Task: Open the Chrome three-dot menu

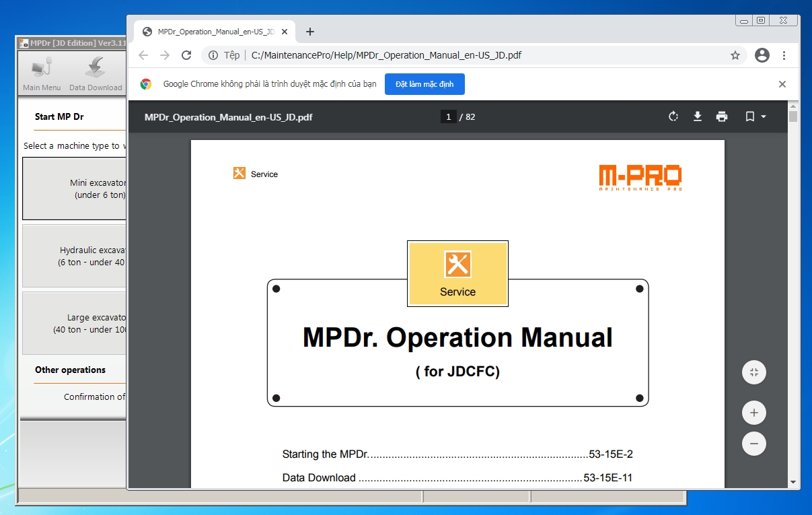Action: 784,55
